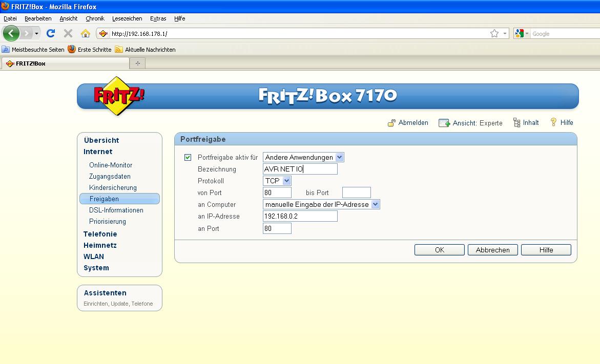Open the Bearbeiten menu
This screenshot has height=364, width=600.
[x=38, y=18]
